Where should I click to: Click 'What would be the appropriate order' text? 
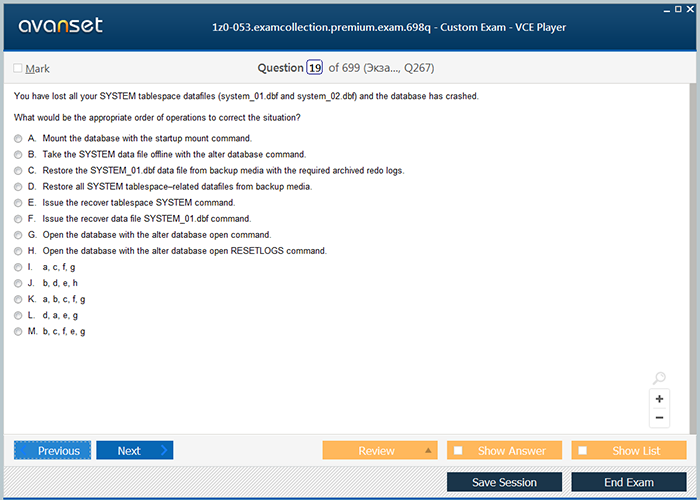(157, 117)
